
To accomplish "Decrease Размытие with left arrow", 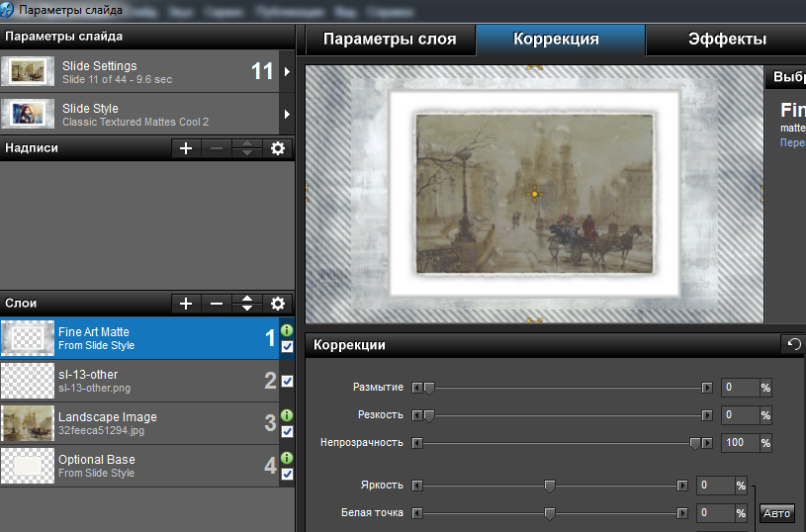I will click(417, 388).
